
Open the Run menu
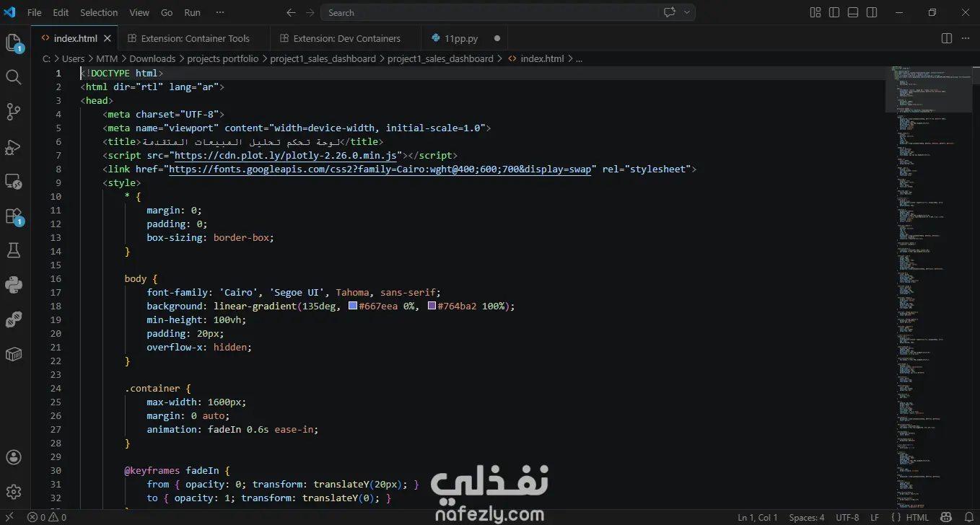(x=192, y=12)
